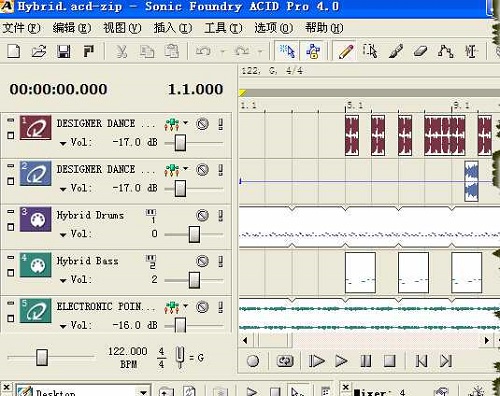Click the Paste clipboard icon

[x=172, y=51]
